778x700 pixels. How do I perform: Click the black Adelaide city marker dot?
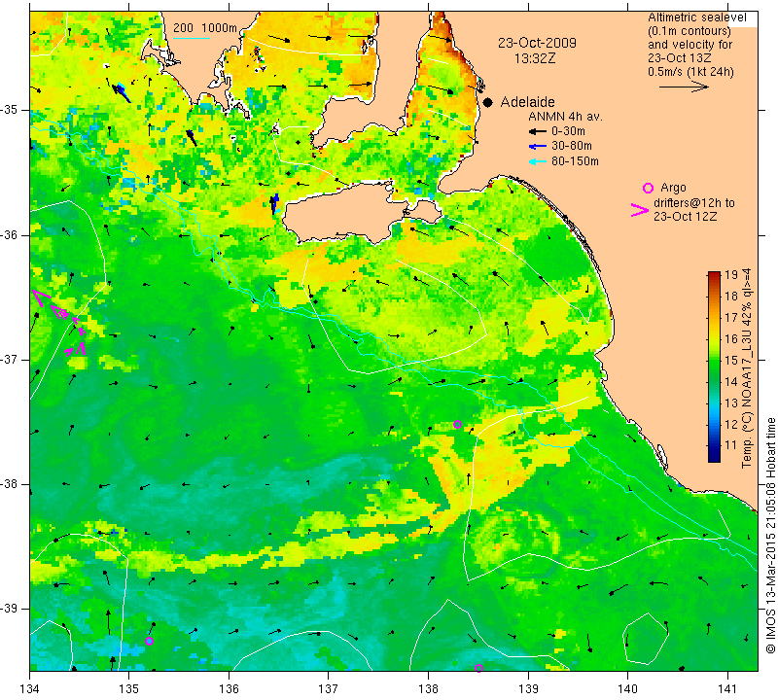(488, 102)
